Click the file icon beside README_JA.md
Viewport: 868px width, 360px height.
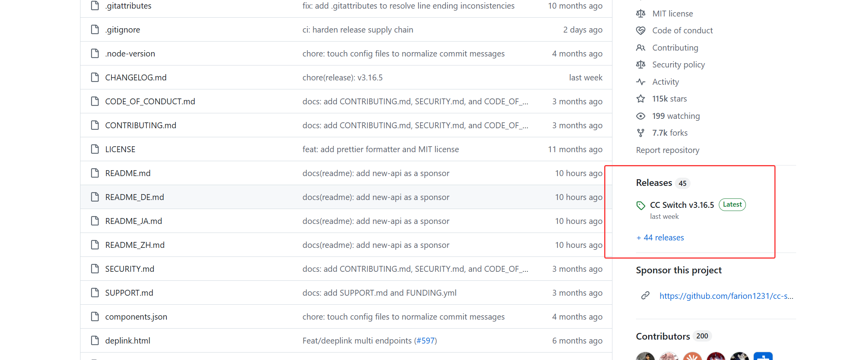95,221
